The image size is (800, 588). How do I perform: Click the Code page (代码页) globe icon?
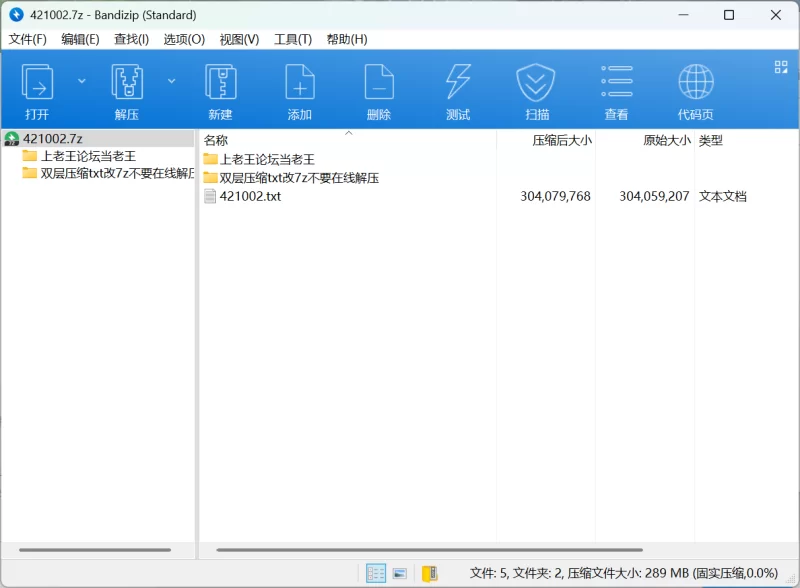pyautogui.click(x=695, y=83)
